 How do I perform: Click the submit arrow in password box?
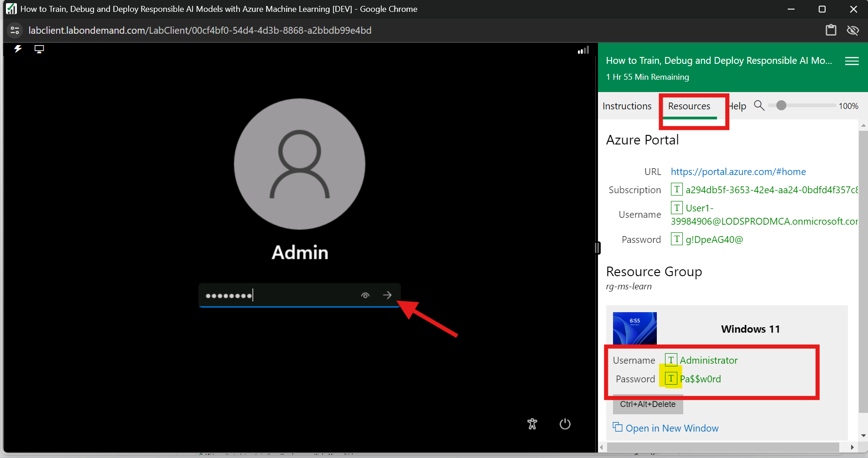tap(387, 295)
